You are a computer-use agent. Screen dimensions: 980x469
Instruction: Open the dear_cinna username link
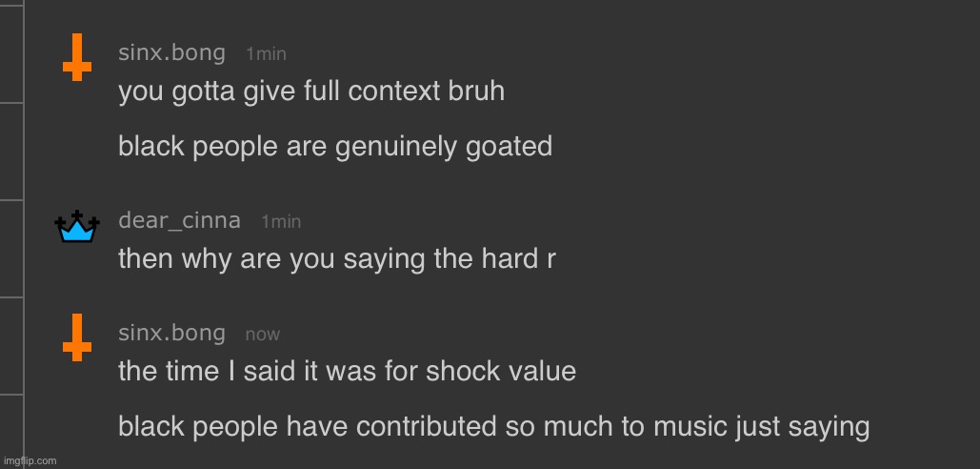[x=179, y=221]
